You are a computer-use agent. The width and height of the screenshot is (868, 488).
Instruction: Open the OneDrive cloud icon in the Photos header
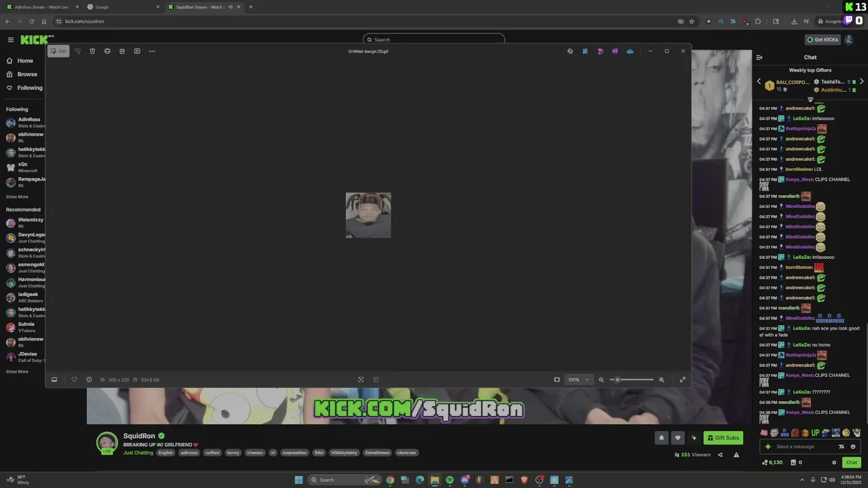coord(630,51)
